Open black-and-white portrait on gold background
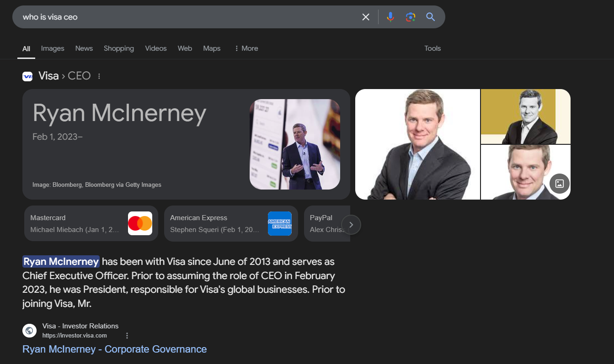This screenshot has width=614, height=364. point(526,116)
